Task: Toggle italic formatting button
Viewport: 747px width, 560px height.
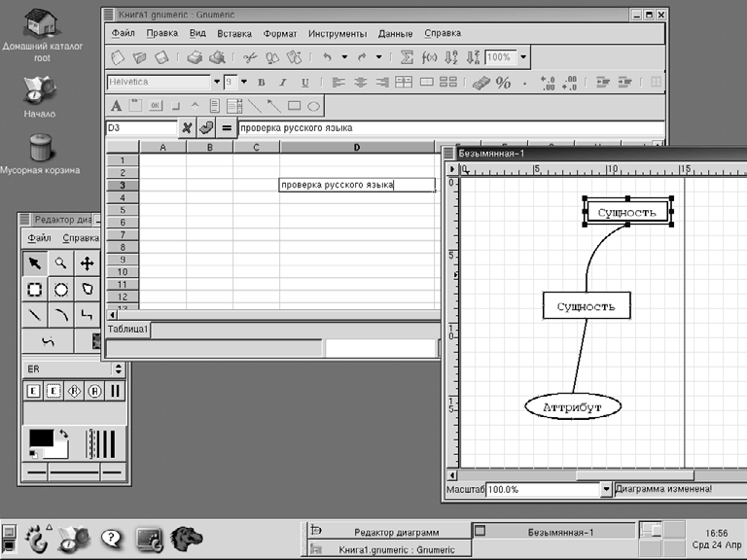Action: 283,83
